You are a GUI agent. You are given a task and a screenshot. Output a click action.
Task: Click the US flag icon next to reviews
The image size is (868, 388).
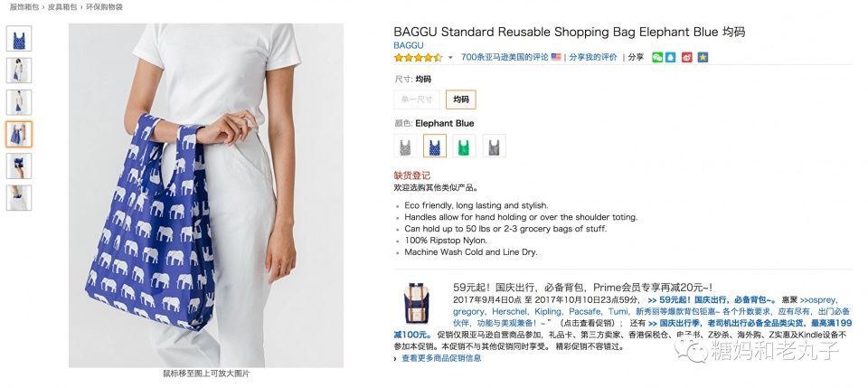tap(556, 57)
